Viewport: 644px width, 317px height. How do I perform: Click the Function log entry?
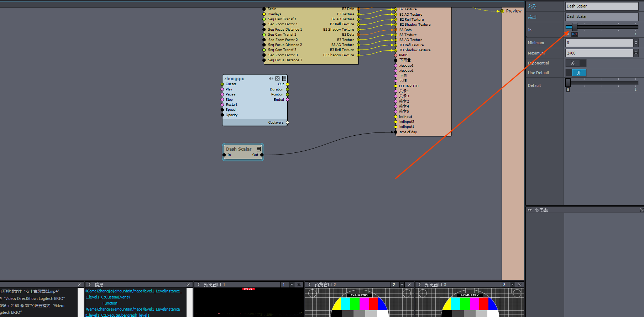pos(110,303)
